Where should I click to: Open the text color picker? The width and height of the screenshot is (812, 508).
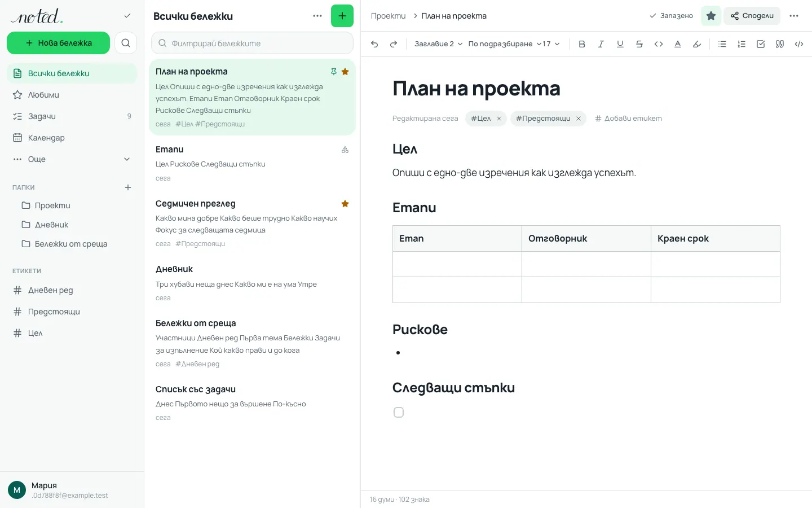(678, 44)
